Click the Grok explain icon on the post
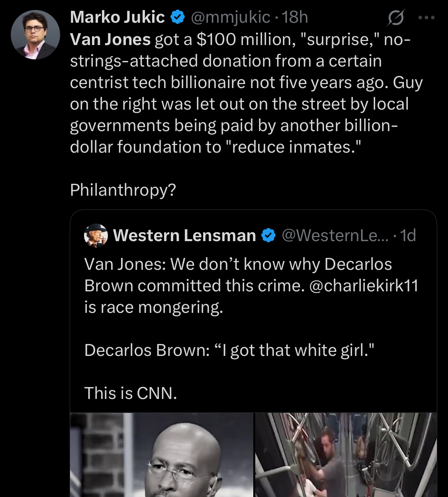448x497 pixels. 395,18
